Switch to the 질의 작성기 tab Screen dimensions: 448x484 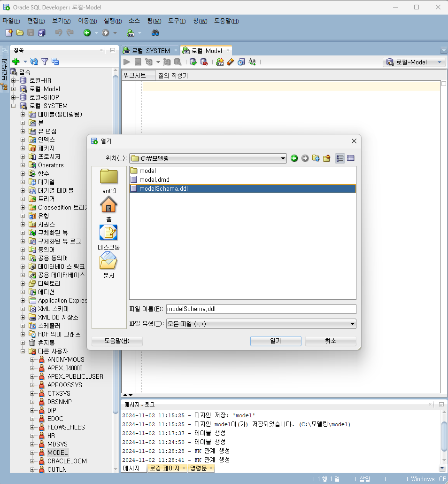[x=173, y=76]
